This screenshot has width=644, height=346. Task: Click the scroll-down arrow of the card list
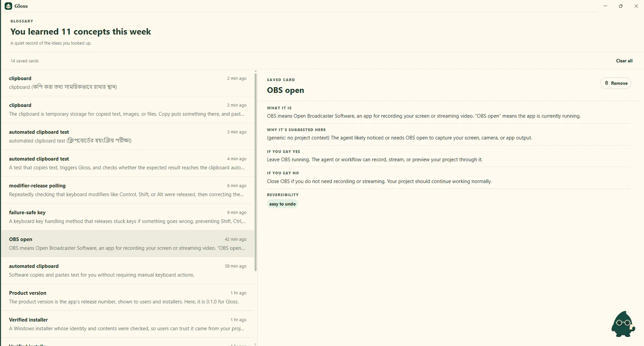click(255, 344)
